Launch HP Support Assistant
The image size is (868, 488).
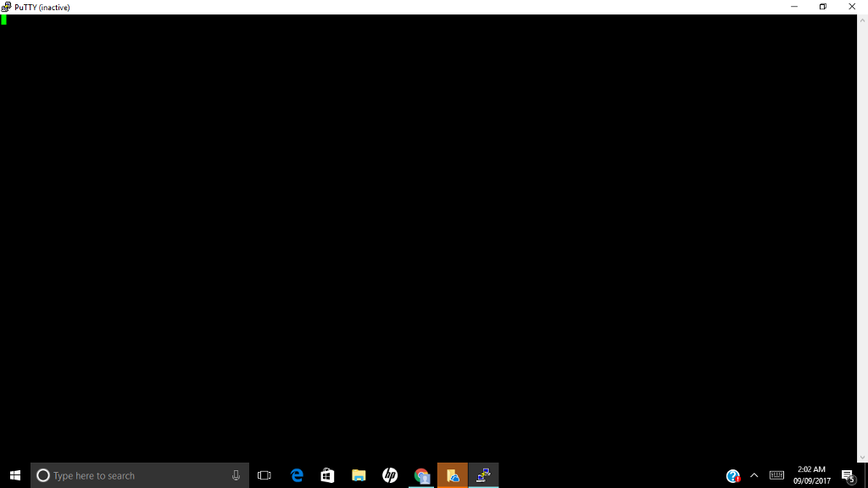(390, 475)
